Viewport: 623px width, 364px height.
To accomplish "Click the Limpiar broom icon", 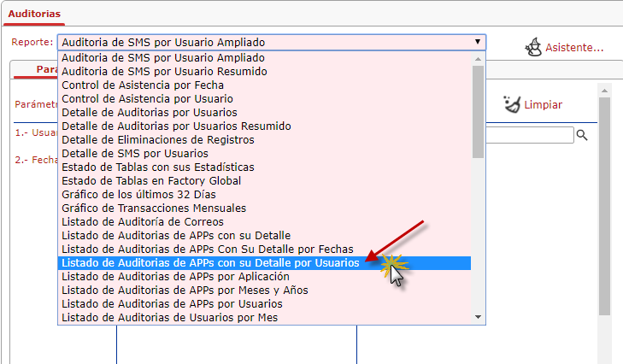I will click(512, 104).
